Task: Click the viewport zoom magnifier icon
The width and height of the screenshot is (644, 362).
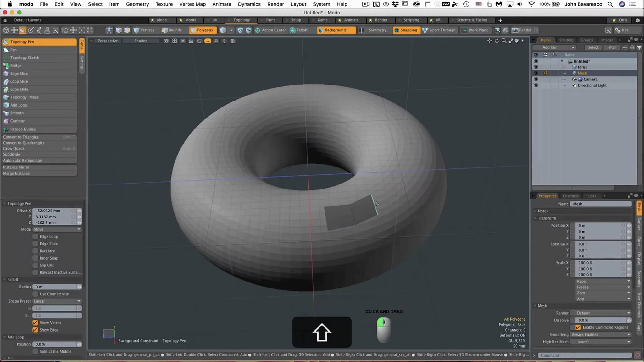Action: pos(504,41)
